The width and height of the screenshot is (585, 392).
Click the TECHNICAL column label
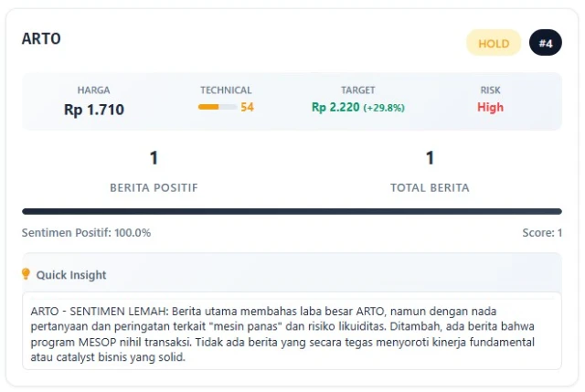226,90
